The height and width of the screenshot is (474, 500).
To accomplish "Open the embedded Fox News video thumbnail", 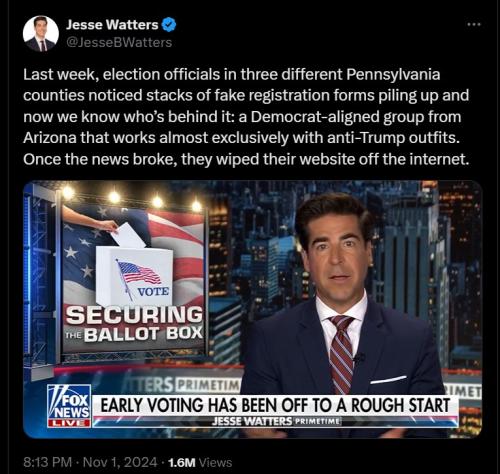I will [253, 309].
